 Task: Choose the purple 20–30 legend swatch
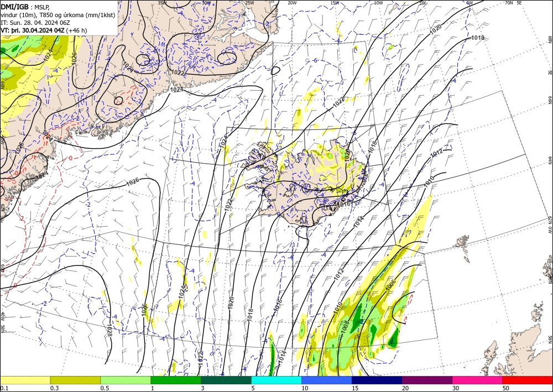[427, 380]
